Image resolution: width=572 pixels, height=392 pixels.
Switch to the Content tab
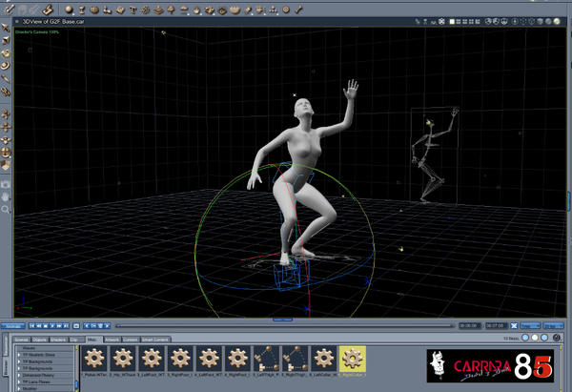(131, 340)
